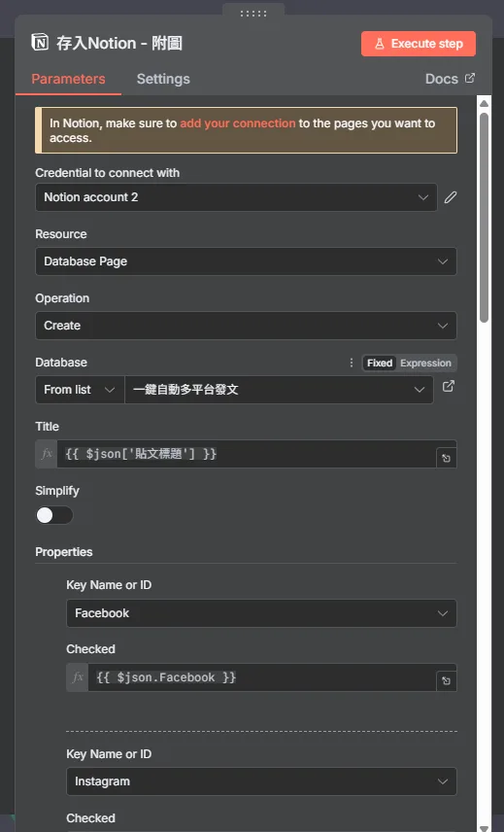504x832 pixels.
Task: Click the Notion logo icon in header
Action: click(40, 43)
